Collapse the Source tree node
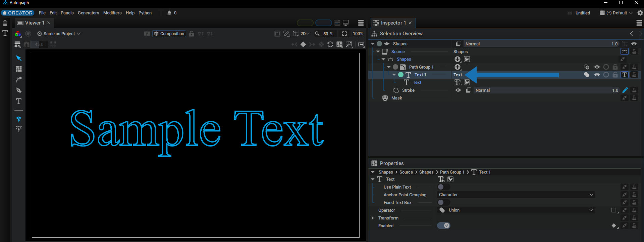 point(378,51)
